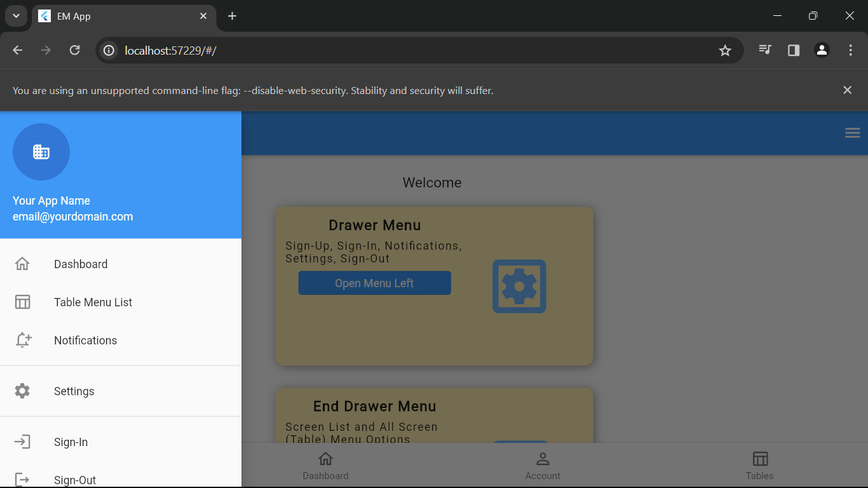
Task: Switch to the Account bottom tab label
Action: [x=543, y=476]
